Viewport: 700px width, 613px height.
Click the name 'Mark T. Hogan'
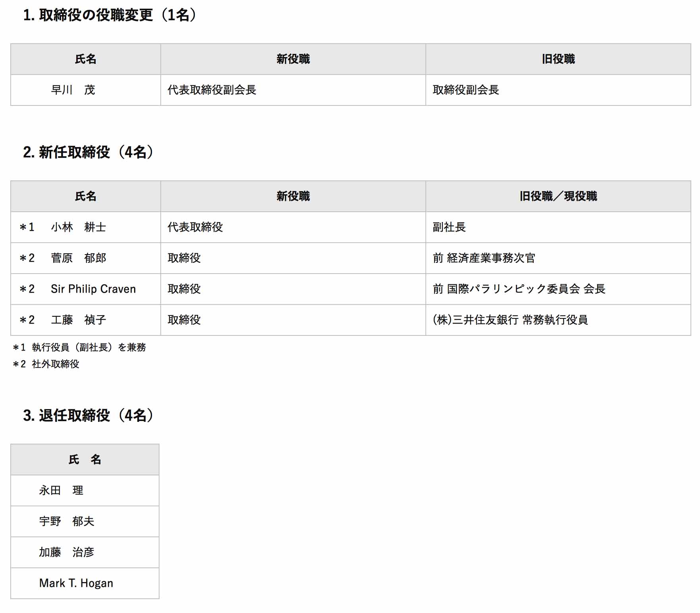tap(76, 583)
